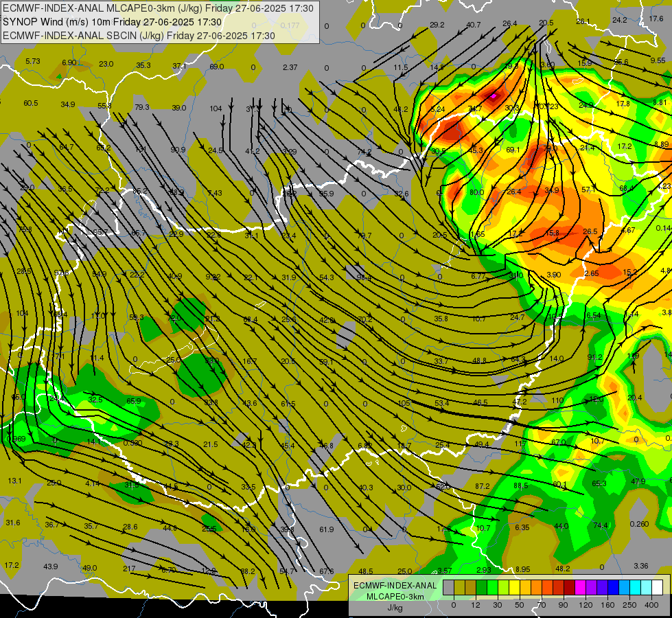The image size is (672, 618).
Task: Click the map value 43.9
Action: (51, 566)
